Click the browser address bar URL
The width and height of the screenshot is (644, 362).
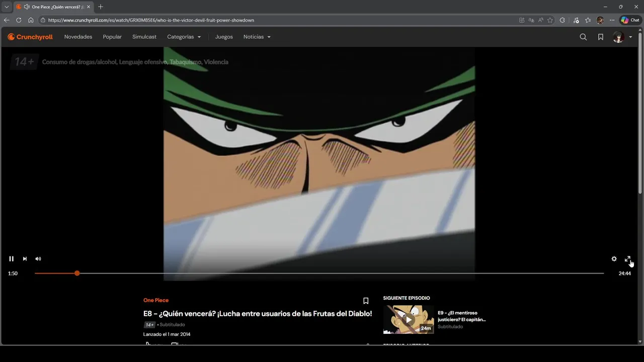coord(151,20)
